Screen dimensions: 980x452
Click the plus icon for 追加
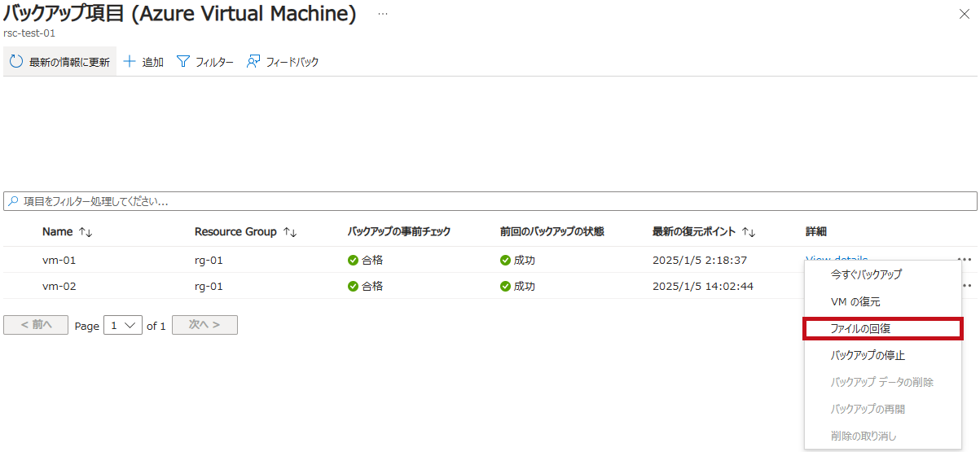pos(130,62)
